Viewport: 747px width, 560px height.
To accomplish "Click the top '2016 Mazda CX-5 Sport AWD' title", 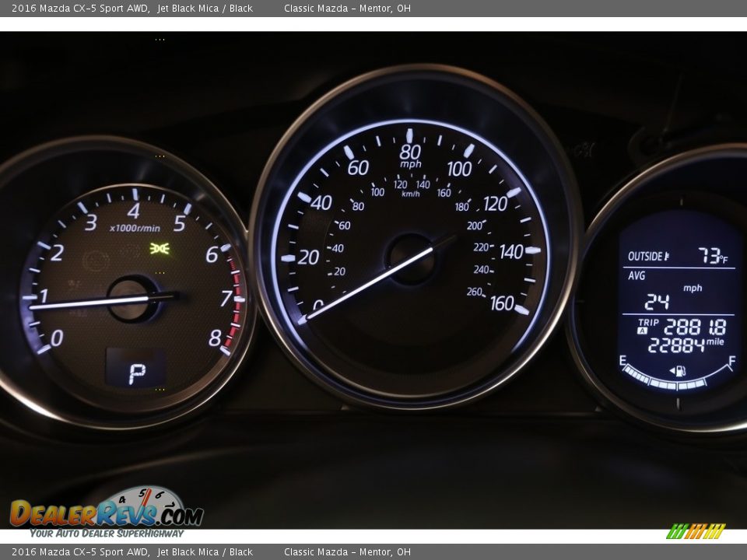I will (80, 9).
